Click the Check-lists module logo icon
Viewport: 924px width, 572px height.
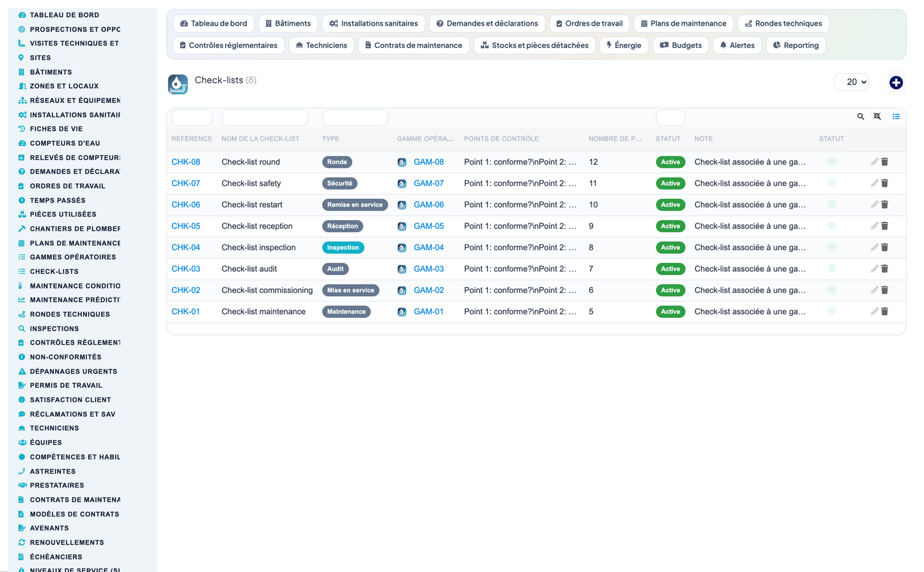click(178, 84)
